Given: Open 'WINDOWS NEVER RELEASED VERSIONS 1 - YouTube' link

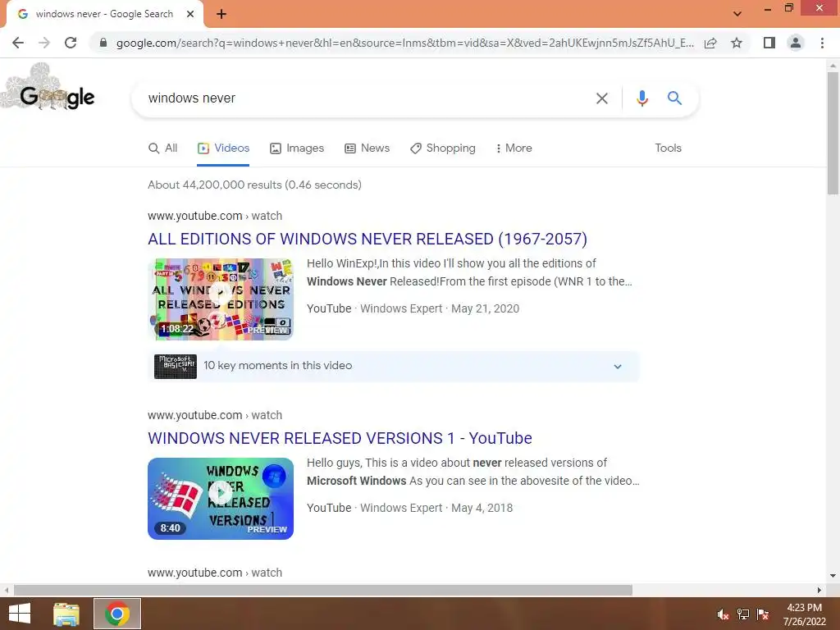Looking at the screenshot, I should [x=340, y=438].
